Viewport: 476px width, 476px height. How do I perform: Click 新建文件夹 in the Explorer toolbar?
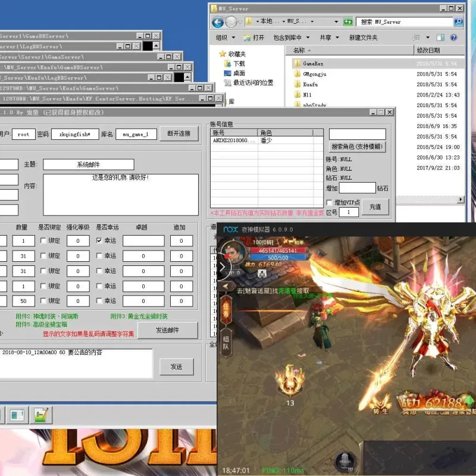click(x=363, y=37)
